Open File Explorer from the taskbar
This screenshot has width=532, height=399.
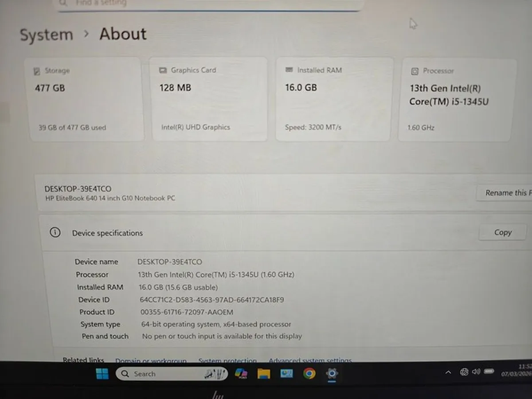point(264,374)
